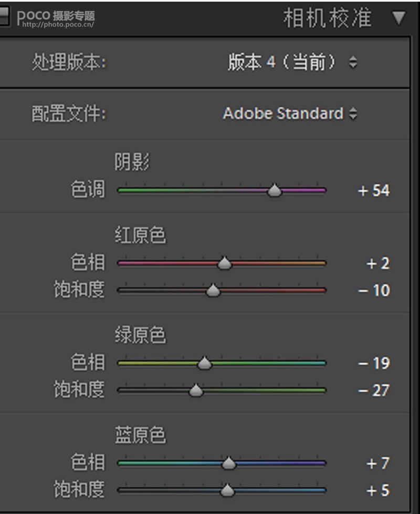This screenshot has width=420, height=514.
Task: Click the 蓝原色 色相 slider handle
Action: tap(229, 463)
